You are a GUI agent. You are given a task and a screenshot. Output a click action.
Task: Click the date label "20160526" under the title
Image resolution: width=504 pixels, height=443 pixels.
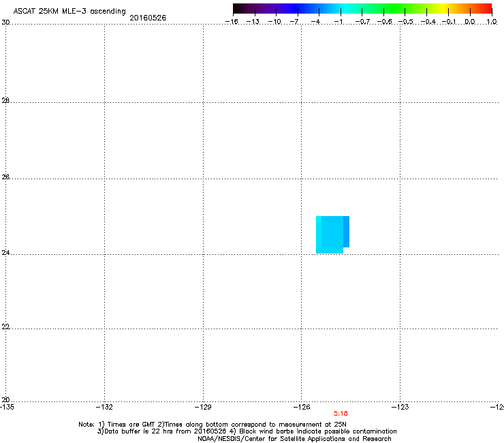click(148, 18)
